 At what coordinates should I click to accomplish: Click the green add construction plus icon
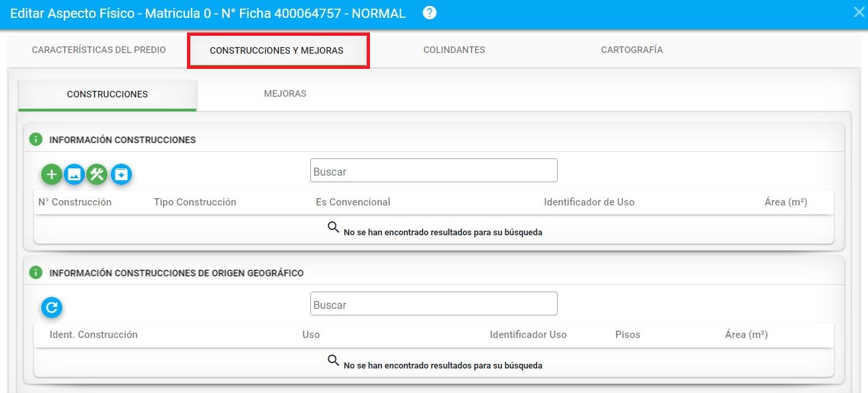click(52, 174)
